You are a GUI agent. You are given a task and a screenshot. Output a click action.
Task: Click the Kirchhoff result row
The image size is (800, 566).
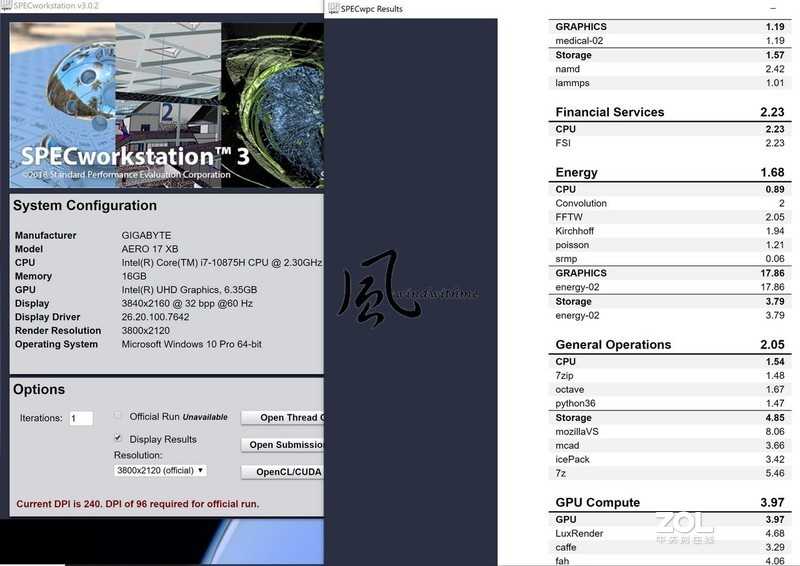670,231
